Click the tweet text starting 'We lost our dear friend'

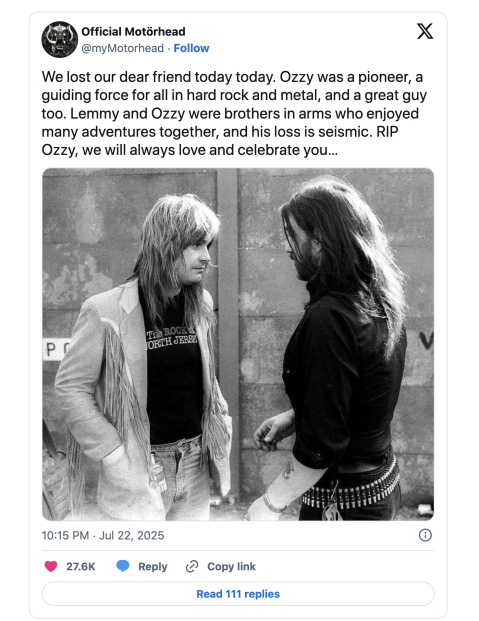[234, 113]
